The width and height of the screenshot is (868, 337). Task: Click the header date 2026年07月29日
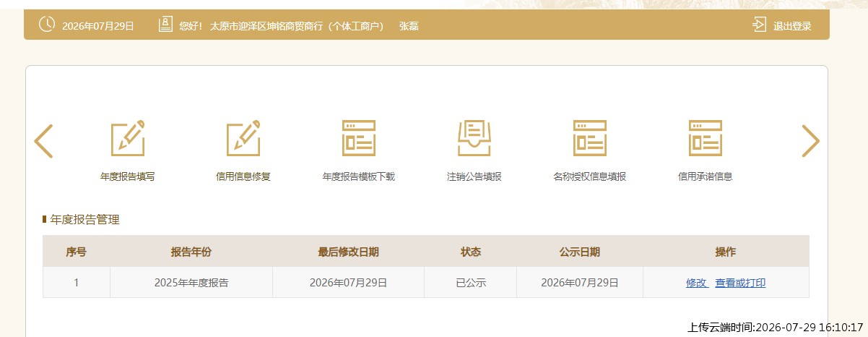click(98, 26)
